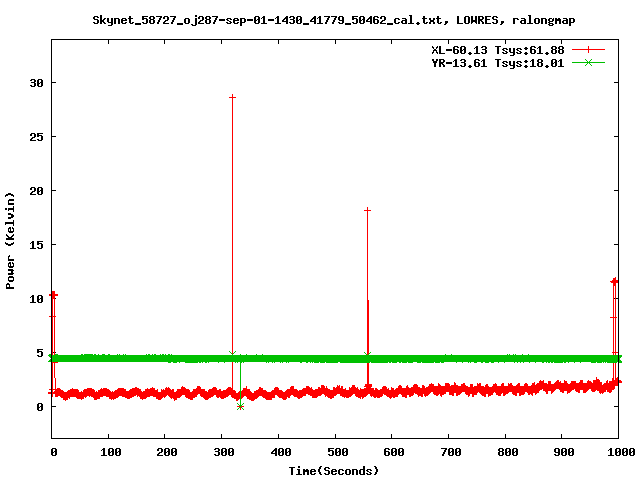640x480 pixels.
Task: Click the y-axis tick label 15
Action: [x=36, y=244]
